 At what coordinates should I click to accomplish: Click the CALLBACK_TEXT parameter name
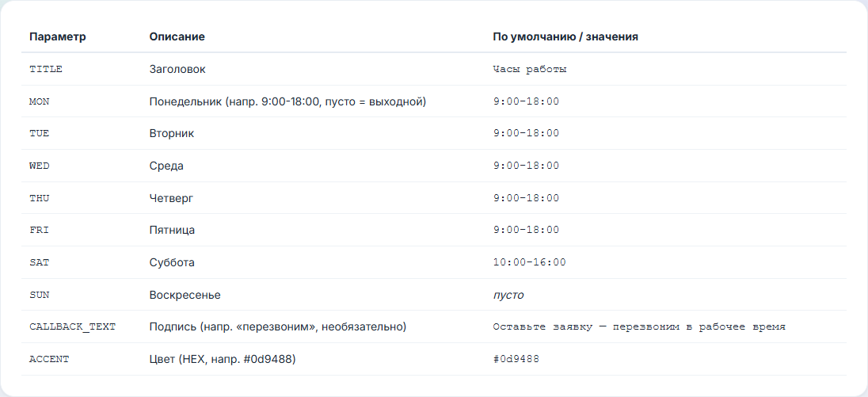click(x=73, y=327)
